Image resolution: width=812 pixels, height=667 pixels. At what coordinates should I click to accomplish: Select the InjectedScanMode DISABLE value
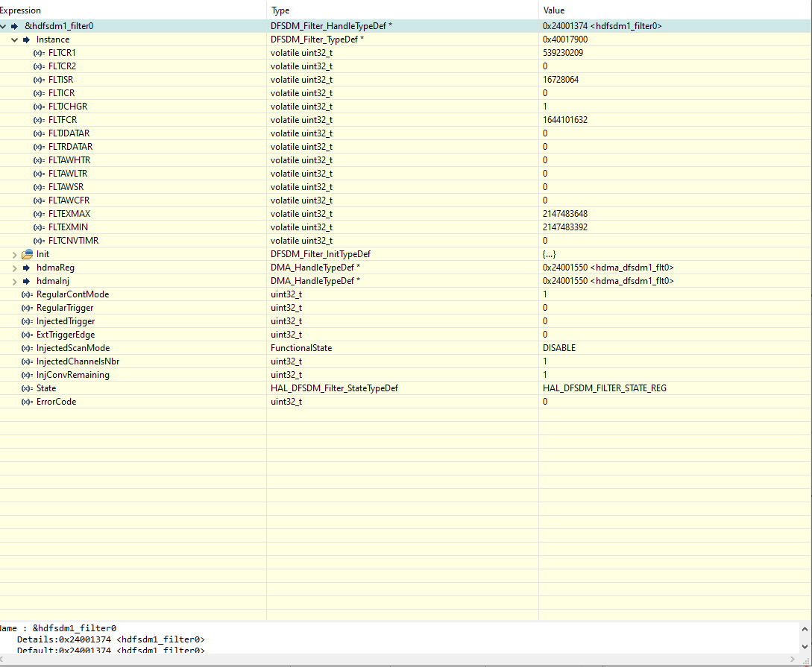[558, 347]
